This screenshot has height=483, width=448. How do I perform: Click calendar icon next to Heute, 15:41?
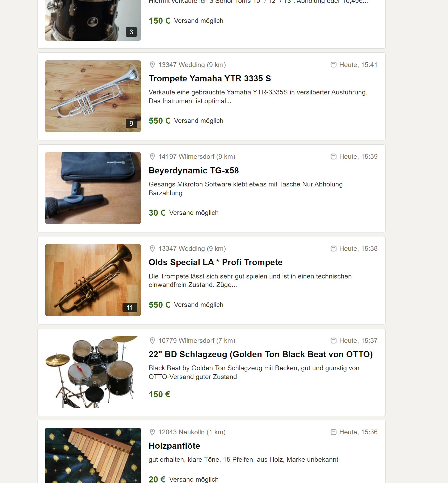click(x=333, y=65)
